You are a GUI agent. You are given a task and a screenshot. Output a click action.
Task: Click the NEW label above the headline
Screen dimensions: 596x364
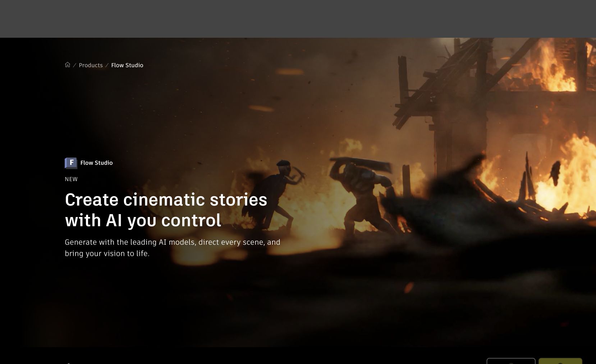click(x=71, y=179)
